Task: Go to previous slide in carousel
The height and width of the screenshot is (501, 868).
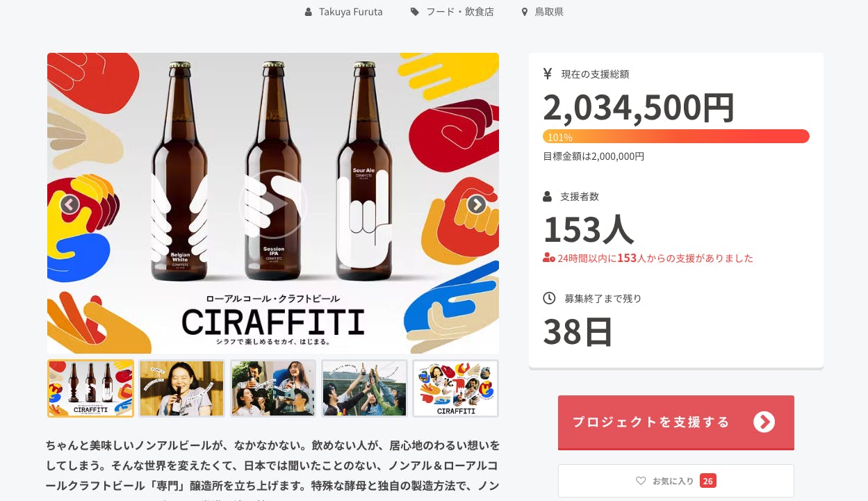Action: pyautogui.click(x=69, y=204)
